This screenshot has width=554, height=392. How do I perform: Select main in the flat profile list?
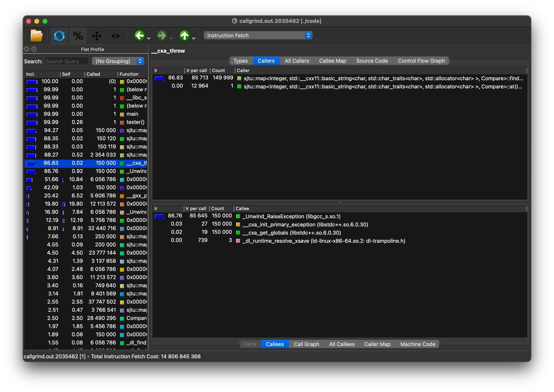pos(132,114)
